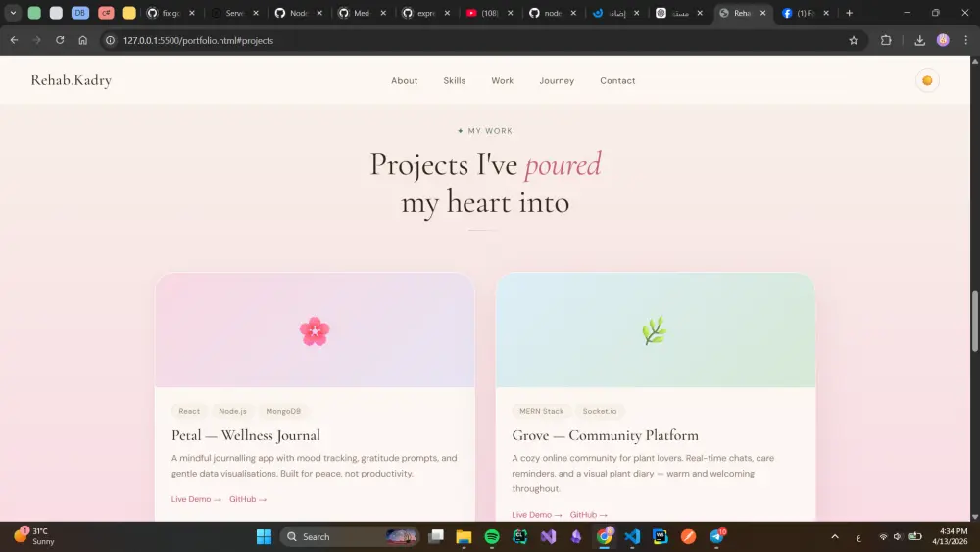Screen dimensions: 980x552
Task: Open Postman from taskbar
Action: click(x=688, y=536)
